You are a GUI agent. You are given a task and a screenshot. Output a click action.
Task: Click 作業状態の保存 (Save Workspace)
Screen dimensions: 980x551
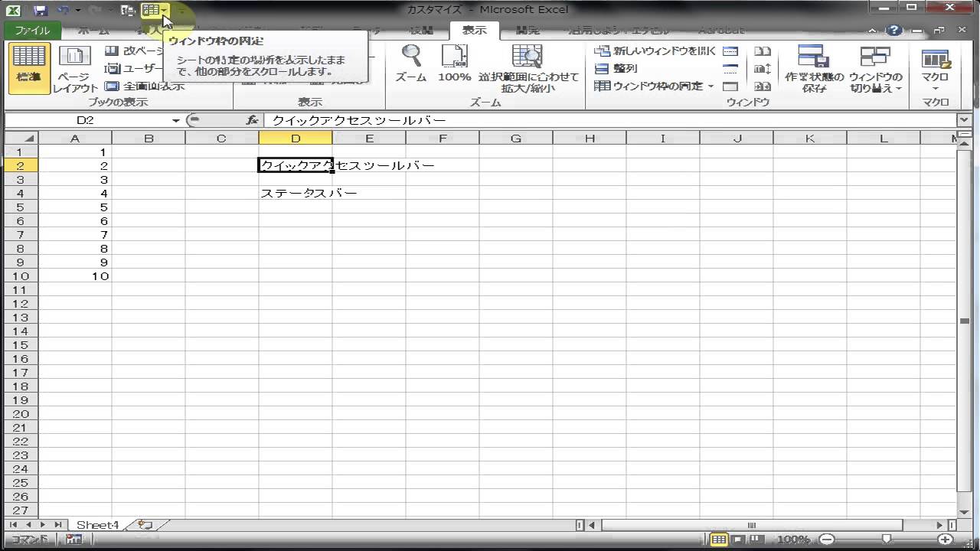814,68
